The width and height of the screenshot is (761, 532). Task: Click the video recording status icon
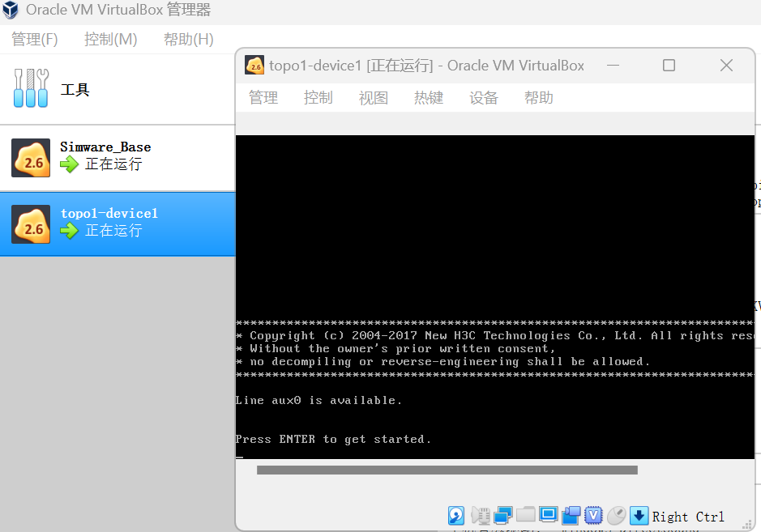tap(571, 516)
